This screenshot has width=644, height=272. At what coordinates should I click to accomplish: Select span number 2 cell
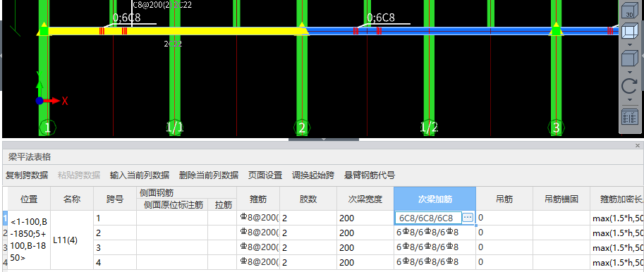tap(115, 233)
